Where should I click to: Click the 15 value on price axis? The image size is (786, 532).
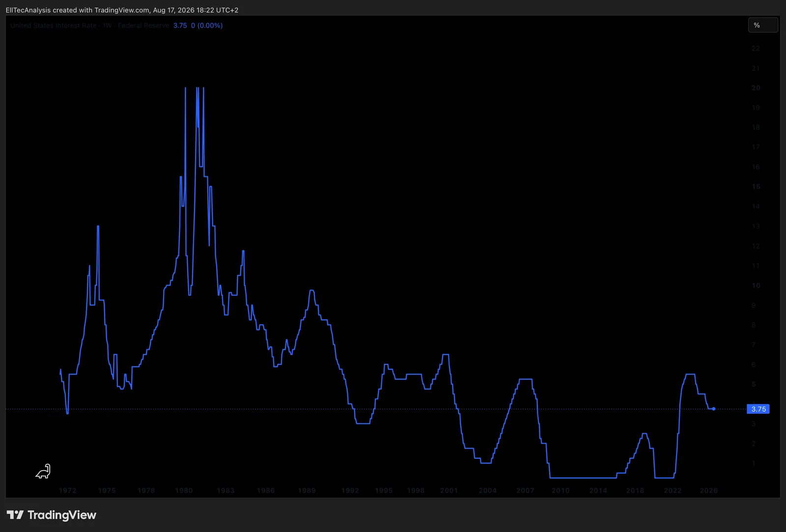(756, 187)
